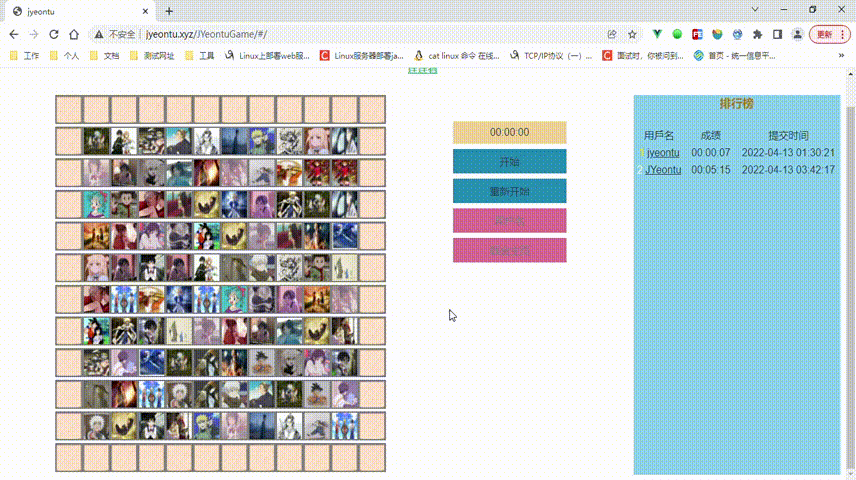Open the 面试时 bookmark
856x480 pixels.
[x=643, y=56]
